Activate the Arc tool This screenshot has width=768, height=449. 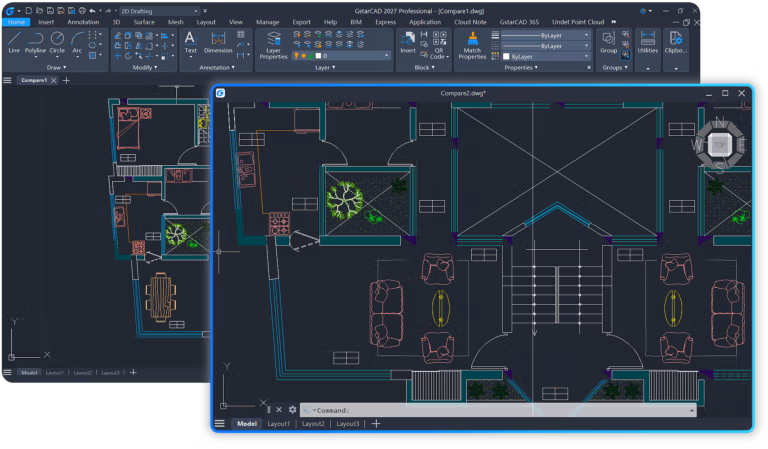[77, 42]
